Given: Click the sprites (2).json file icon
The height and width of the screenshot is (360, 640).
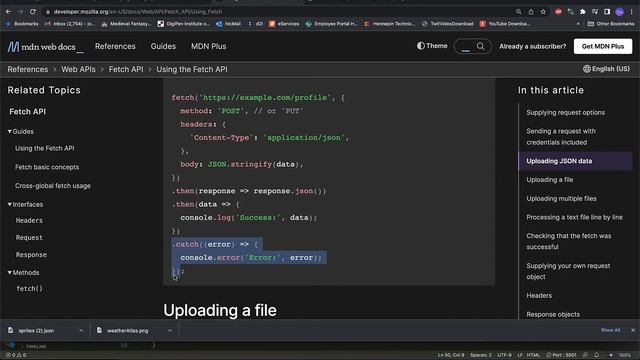Looking at the screenshot, I should point(11,330).
